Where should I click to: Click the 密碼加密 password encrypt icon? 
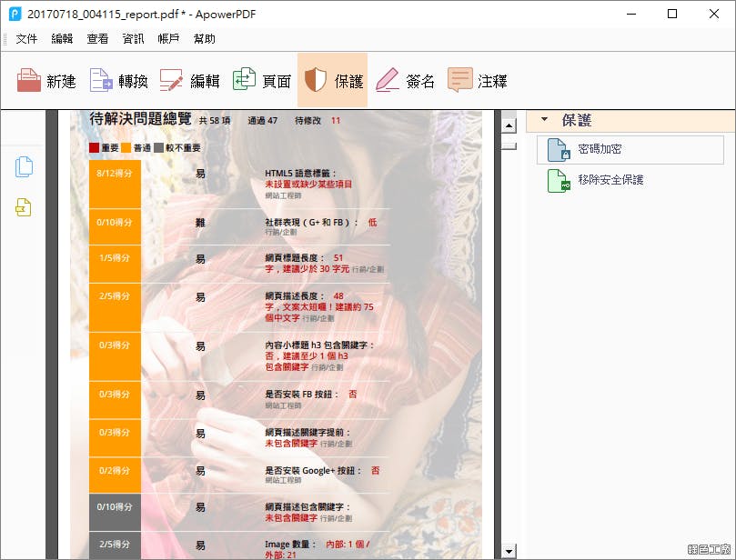(x=559, y=150)
